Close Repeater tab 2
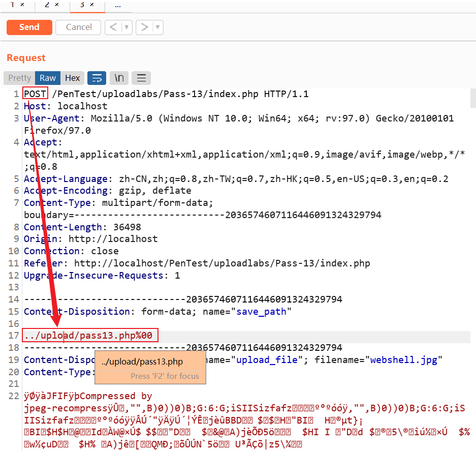The image size is (476, 451). [x=57, y=5]
